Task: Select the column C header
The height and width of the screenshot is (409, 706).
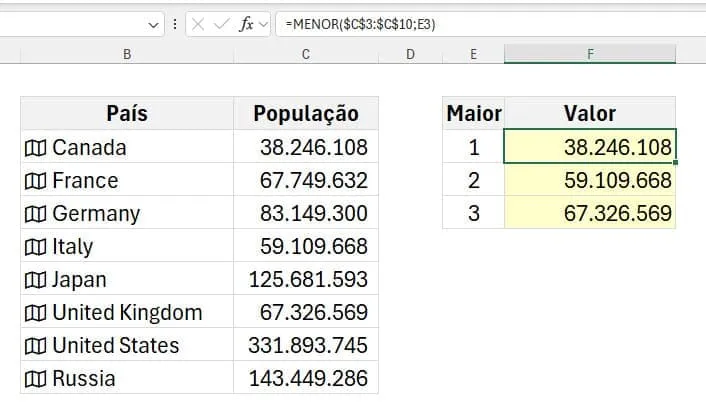Action: click(306, 54)
